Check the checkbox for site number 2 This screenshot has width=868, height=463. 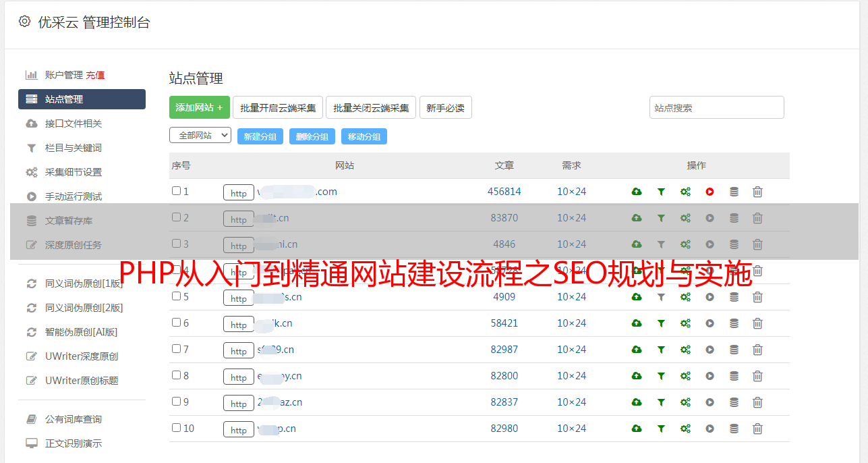pyautogui.click(x=176, y=217)
